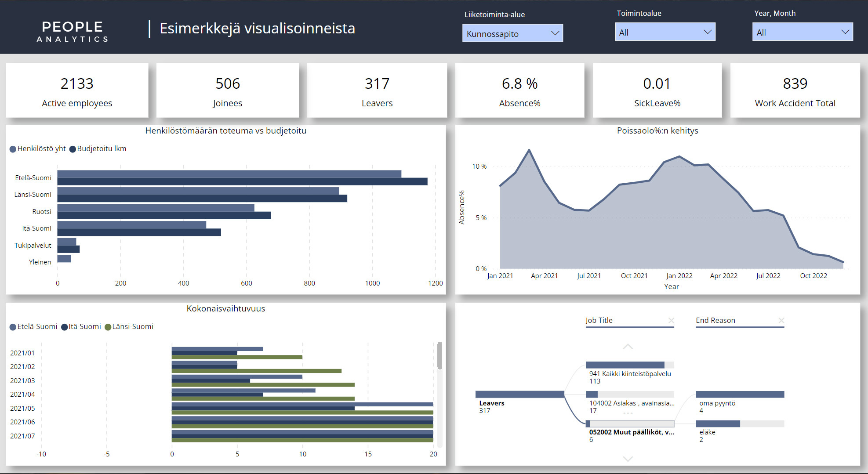Click the Etelä-Suomi budgeted headcount bar
This screenshot has width=868, height=474.
[242, 181]
